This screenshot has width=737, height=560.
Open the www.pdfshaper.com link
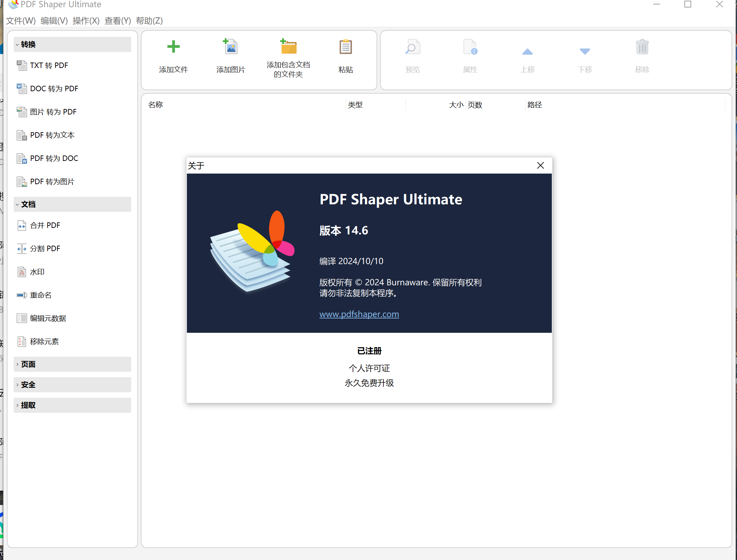[x=359, y=314]
